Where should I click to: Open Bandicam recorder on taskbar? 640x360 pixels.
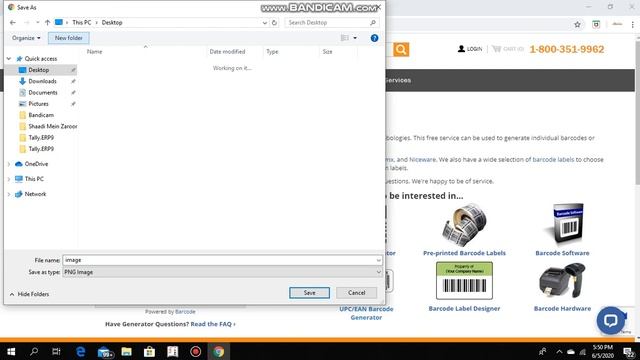tap(196, 351)
